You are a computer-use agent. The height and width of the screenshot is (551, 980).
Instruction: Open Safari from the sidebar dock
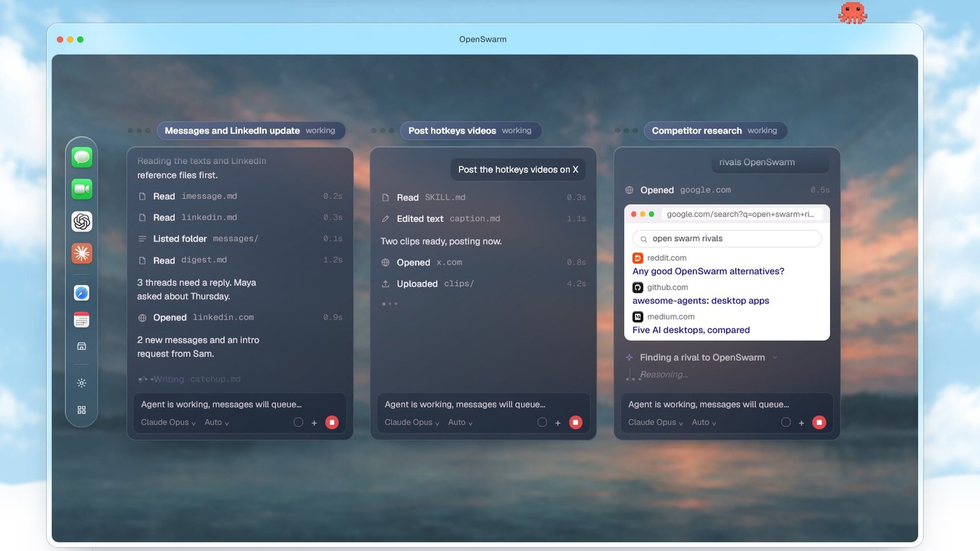[x=82, y=293]
